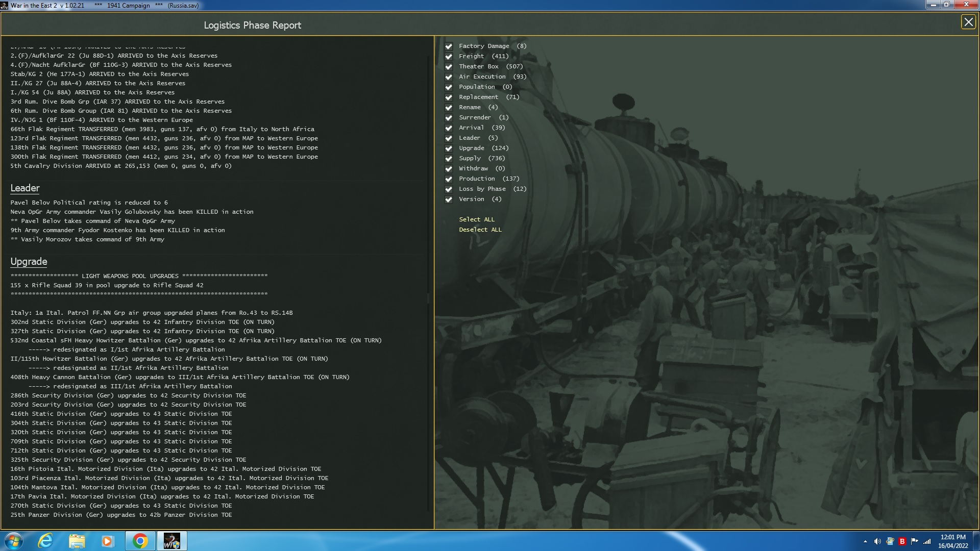
Task: Open Windows Explorer from taskbar
Action: 77,541
